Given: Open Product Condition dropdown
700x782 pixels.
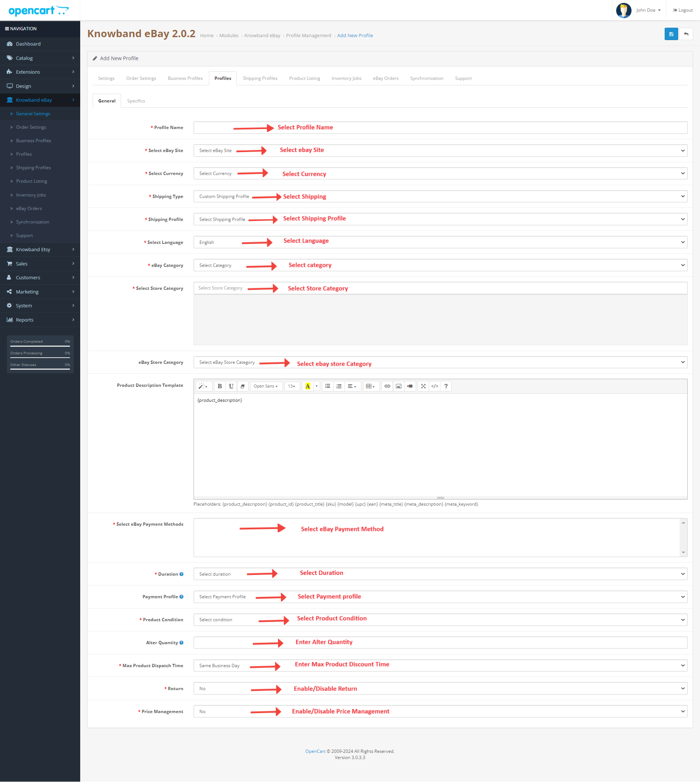Looking at the screenshot, I should point(440,620).
